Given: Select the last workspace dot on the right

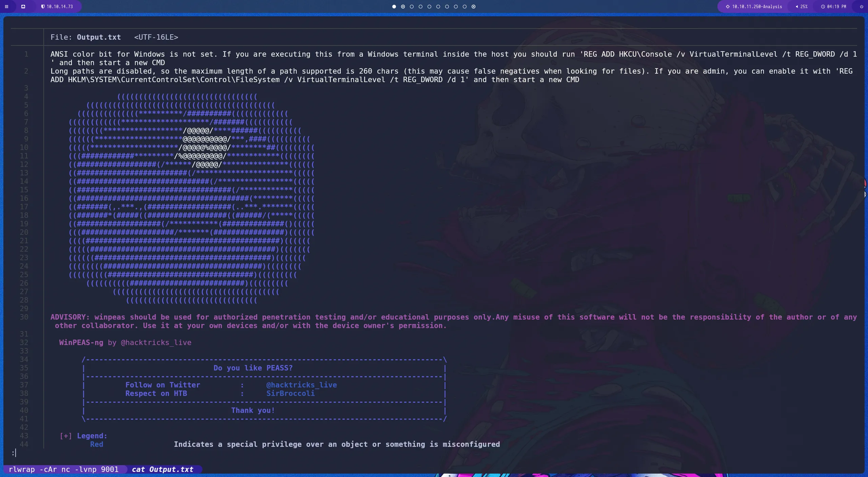Looking at the screenshot, I should pos(473,6).
